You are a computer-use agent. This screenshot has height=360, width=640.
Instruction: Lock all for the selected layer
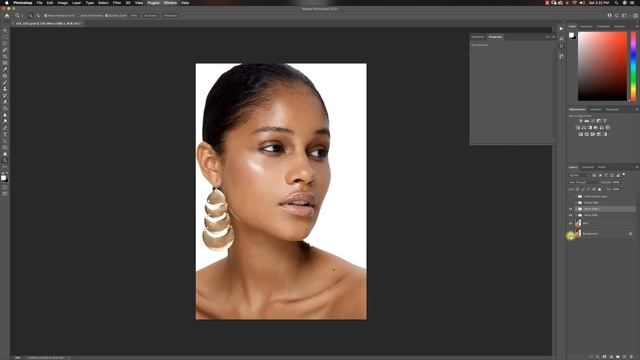coord(600,189)
